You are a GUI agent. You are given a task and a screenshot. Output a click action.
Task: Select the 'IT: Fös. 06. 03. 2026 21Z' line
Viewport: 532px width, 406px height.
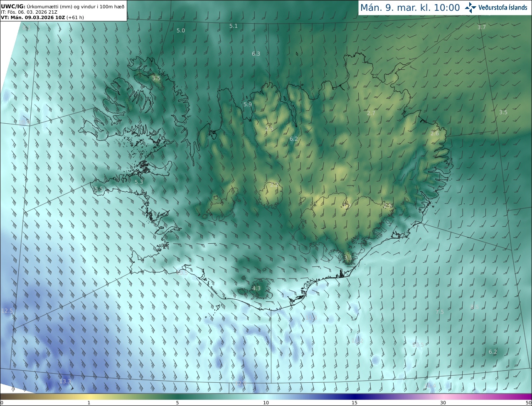[29, 12]
